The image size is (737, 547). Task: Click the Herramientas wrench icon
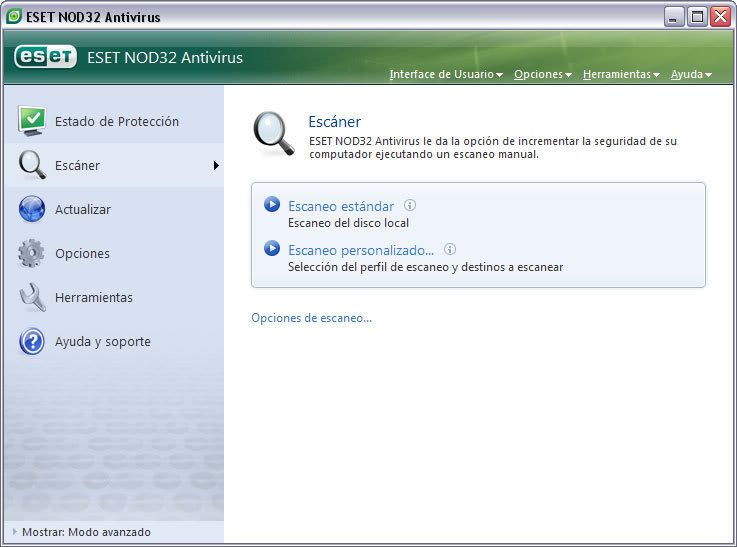[32, 297]
